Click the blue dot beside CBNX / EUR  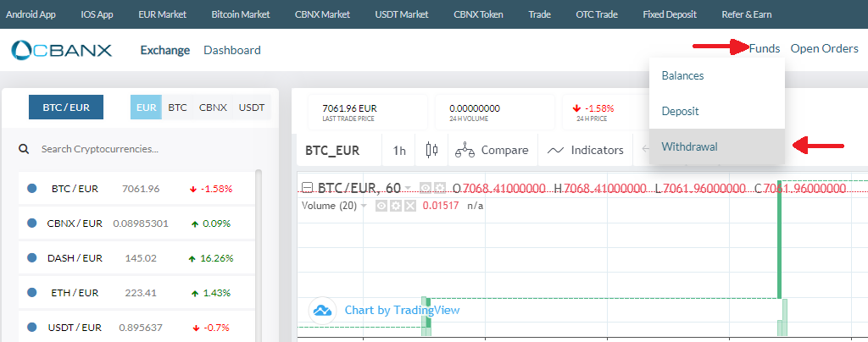31,223
